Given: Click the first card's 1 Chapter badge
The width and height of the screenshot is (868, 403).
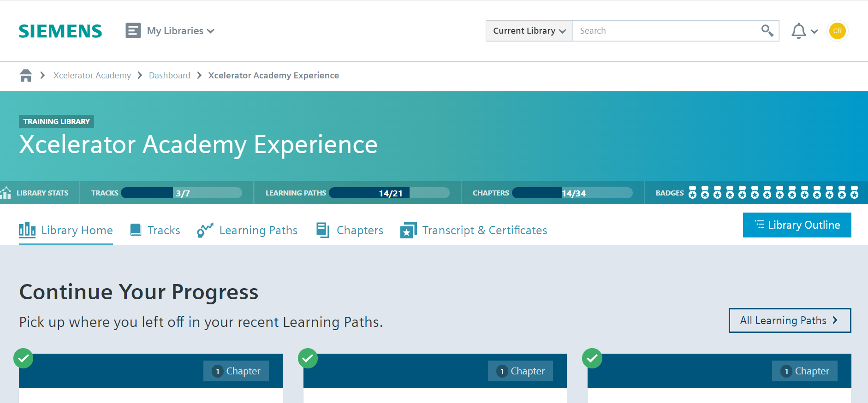Looking at the screenshot, I should point(236,371).
